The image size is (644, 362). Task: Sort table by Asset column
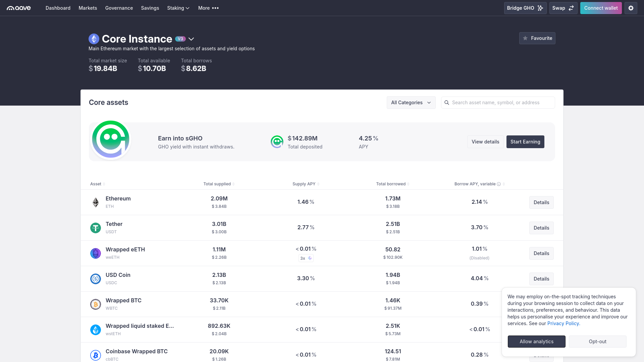[x=98, y=184]
